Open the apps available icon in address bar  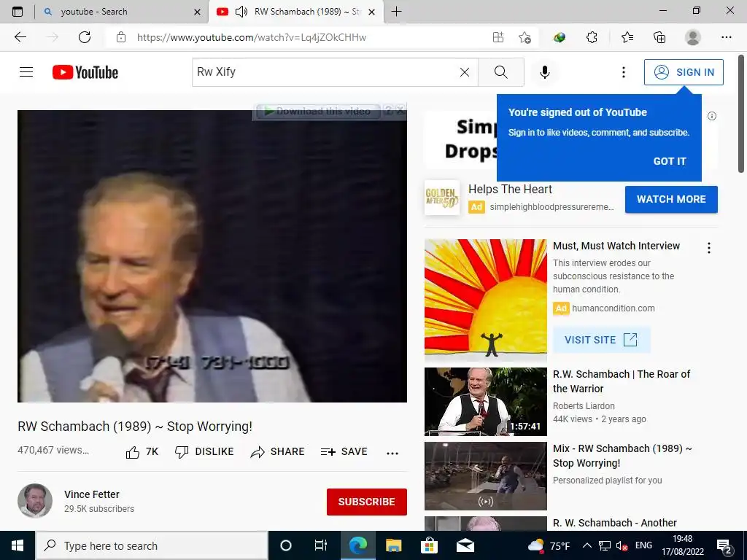point(498,37)
